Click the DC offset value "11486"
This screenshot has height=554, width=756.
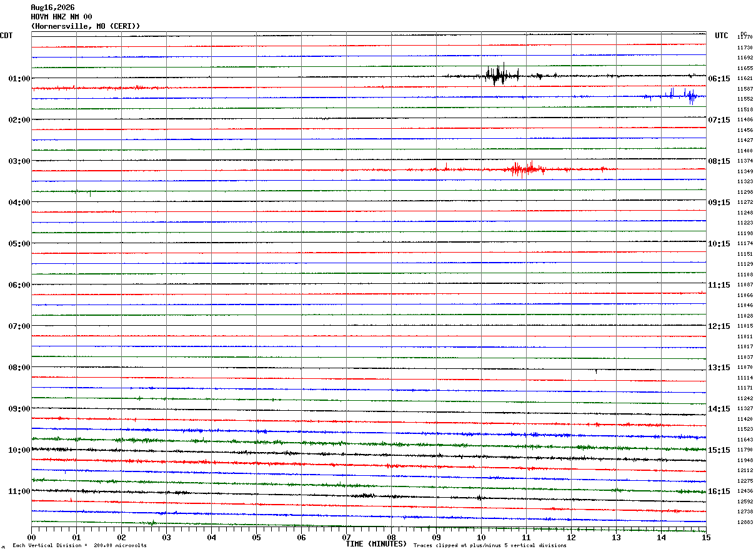tap(745, 120)
